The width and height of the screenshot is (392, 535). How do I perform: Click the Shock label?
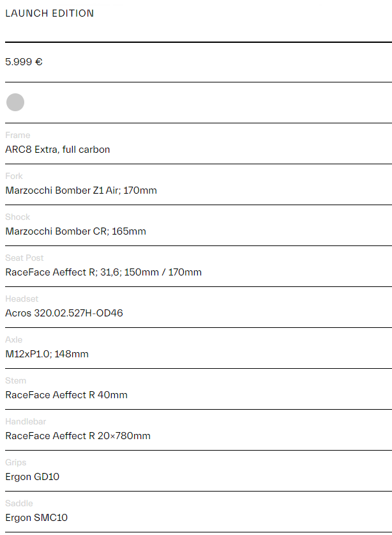18,217
